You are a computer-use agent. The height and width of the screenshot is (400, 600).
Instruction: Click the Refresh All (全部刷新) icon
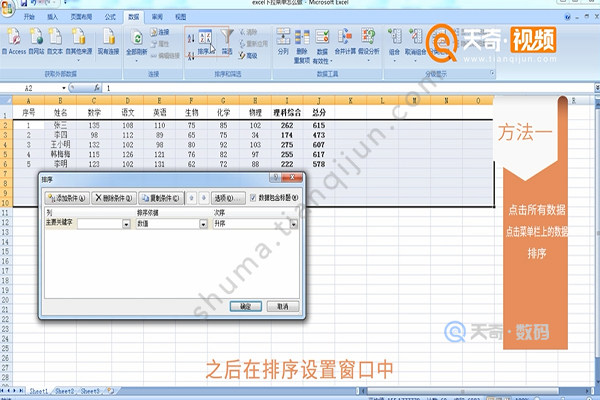point(137,38)
